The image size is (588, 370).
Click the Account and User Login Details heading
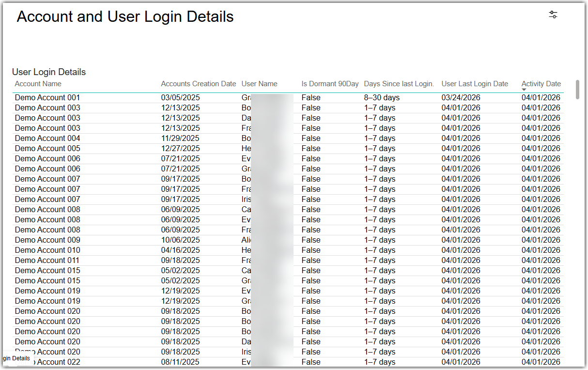125,17
